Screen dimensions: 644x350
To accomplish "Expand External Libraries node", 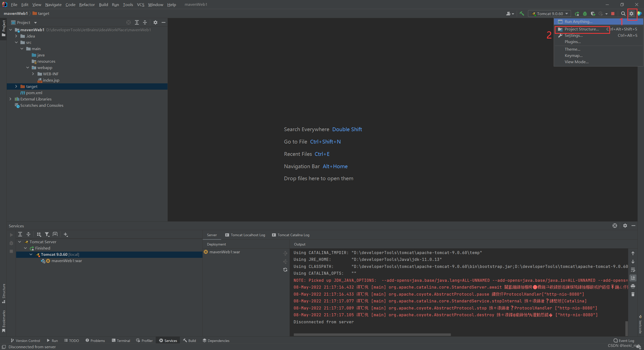I will point(10,99).
